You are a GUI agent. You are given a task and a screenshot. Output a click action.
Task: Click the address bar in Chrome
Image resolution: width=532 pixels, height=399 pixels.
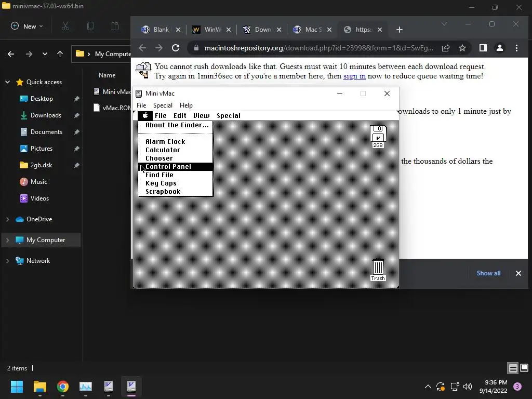318,48
